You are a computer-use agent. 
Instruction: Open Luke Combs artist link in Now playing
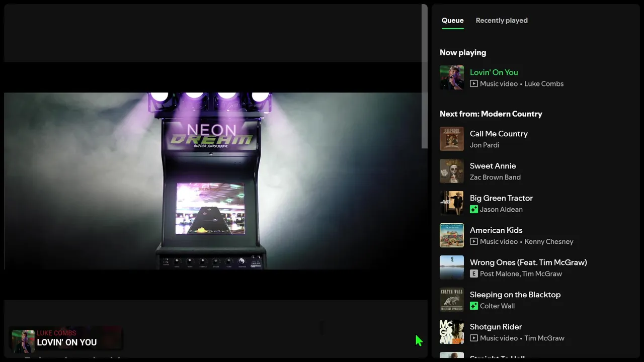[544, 84]
